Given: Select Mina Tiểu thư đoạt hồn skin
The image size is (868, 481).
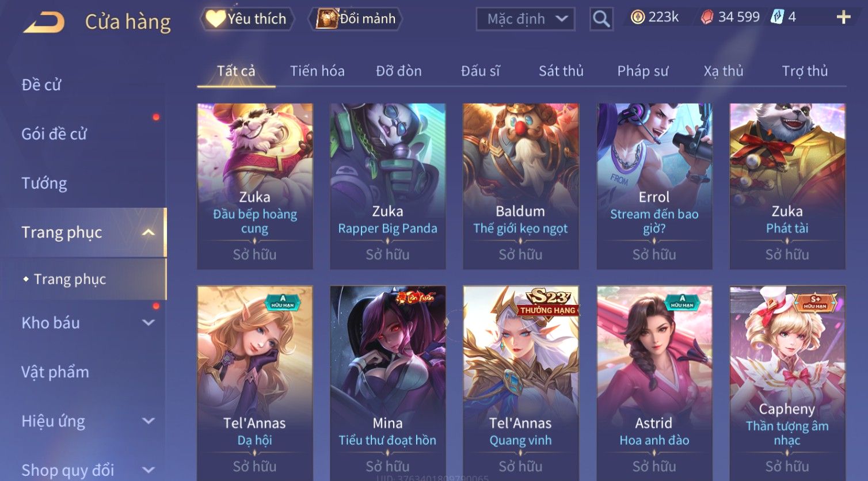Looking at the screenshot, I should 387,383.
